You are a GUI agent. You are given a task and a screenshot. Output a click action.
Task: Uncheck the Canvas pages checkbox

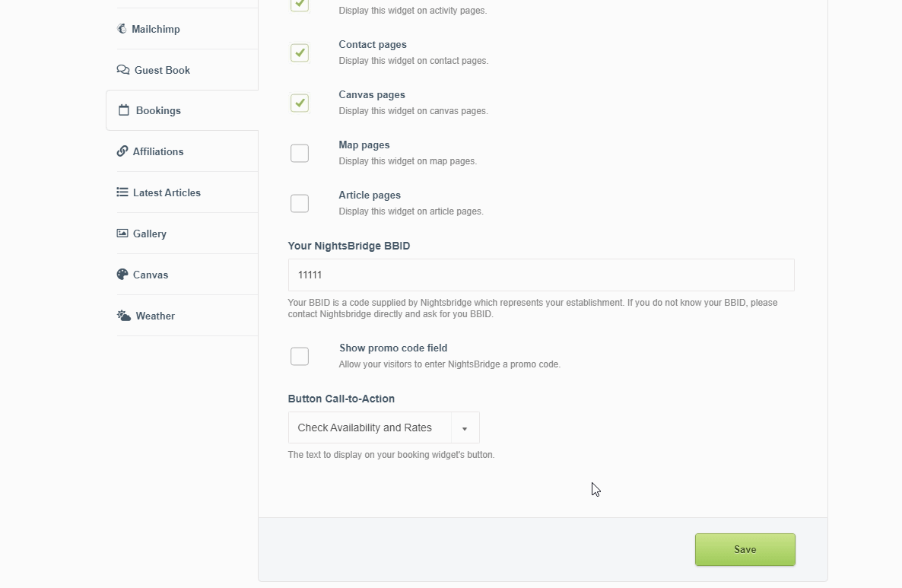(x=300, y=103)
